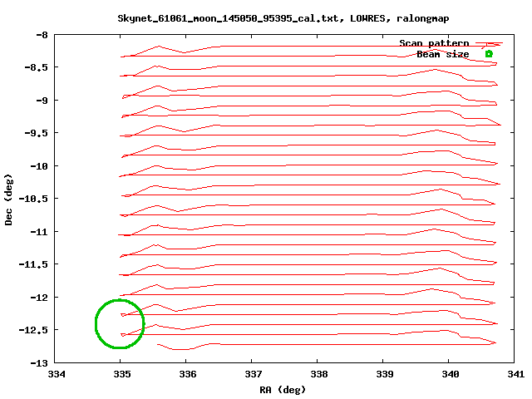Viewport: 532px width, 399px height.
Task: Click the 'Beam size' legend label
Action: tap(443, 54)
